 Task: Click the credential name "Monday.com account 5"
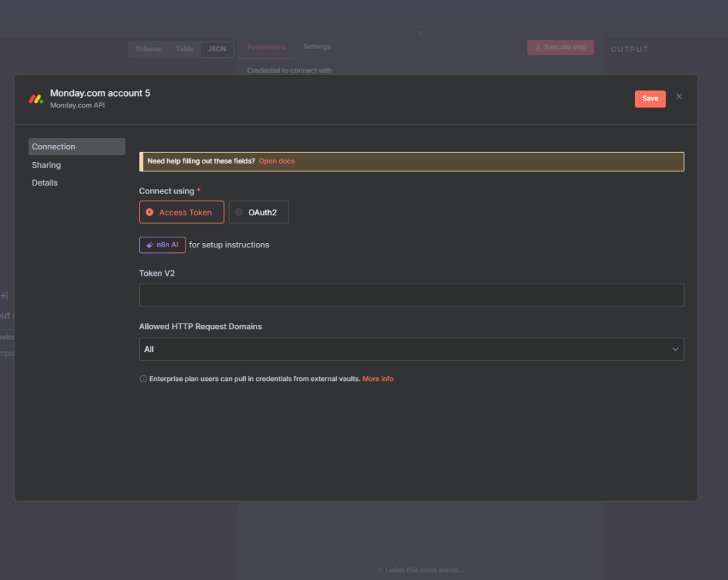coord(100,93)
